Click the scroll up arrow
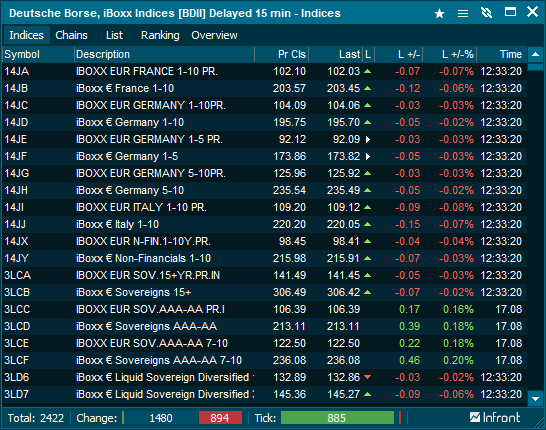 coord(536,54)
